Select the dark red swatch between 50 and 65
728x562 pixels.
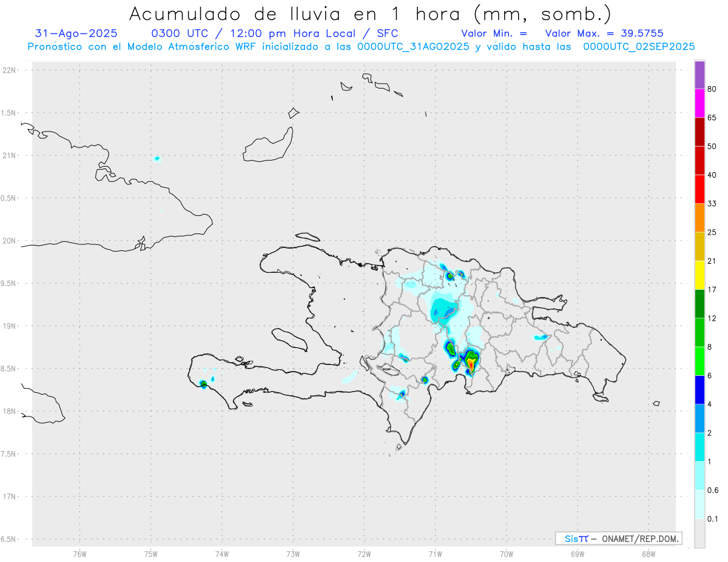tap(699, 132)
